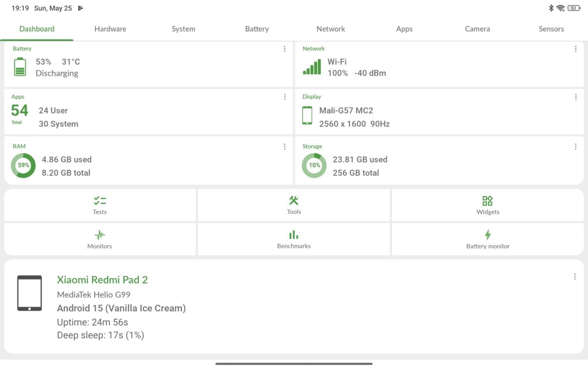Open Storage card overflow menu
This screenshot has width=588, height=368.
tap(576, 147)
